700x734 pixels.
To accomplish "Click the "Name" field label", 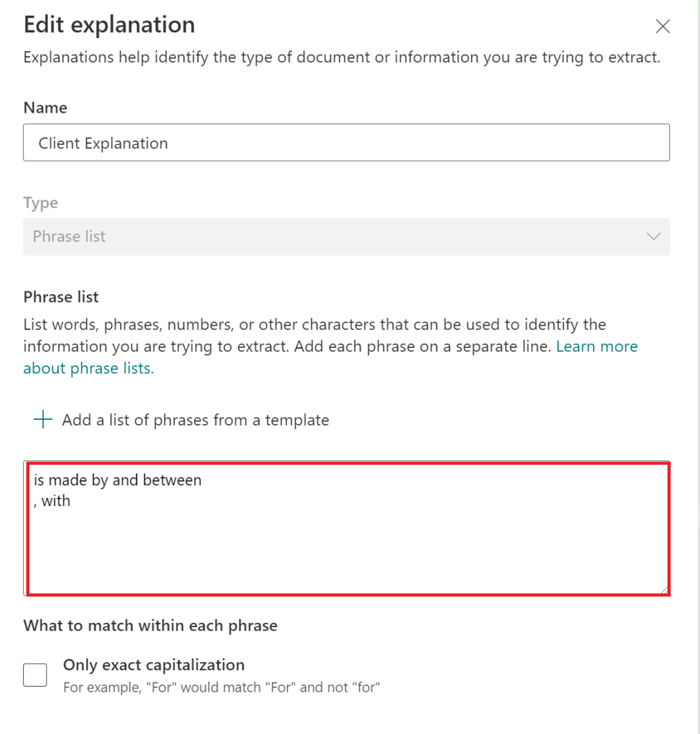I will point(45,108).
